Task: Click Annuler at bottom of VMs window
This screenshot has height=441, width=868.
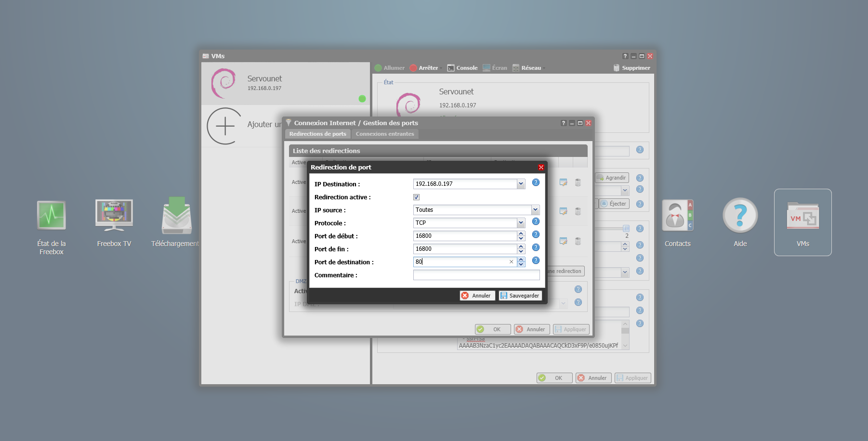Action: pyautogui.click(x=593, y=378)
